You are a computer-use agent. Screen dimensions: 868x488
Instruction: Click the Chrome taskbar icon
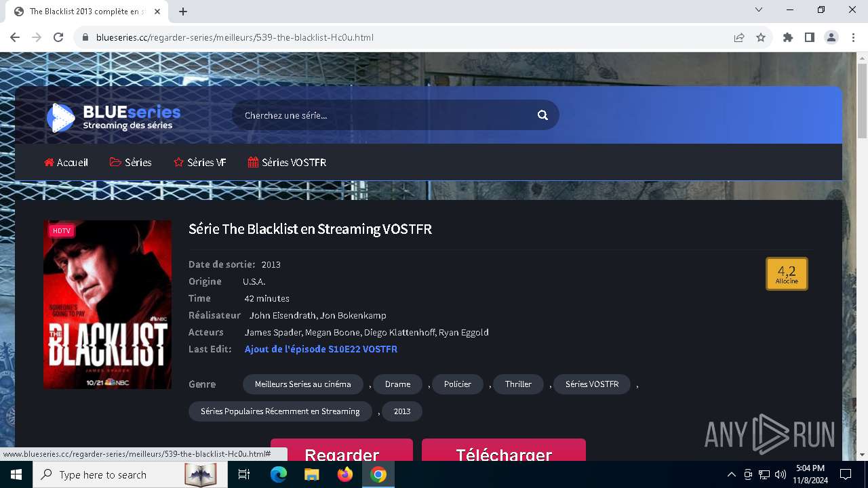pos(378,474)
